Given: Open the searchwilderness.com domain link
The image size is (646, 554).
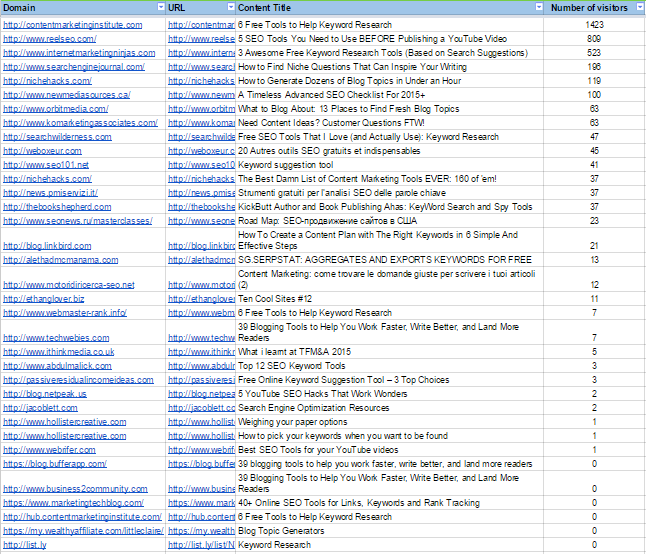Looking at the screenshot, I should pos(57,137).
